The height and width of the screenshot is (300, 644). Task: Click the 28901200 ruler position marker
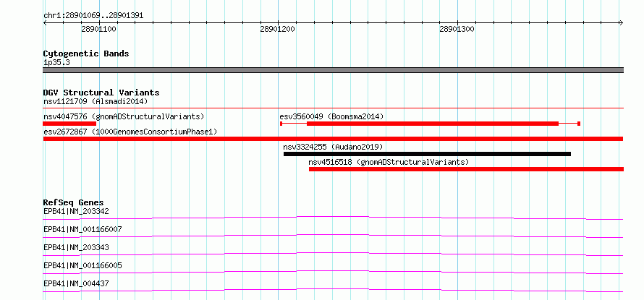(277, 29)
